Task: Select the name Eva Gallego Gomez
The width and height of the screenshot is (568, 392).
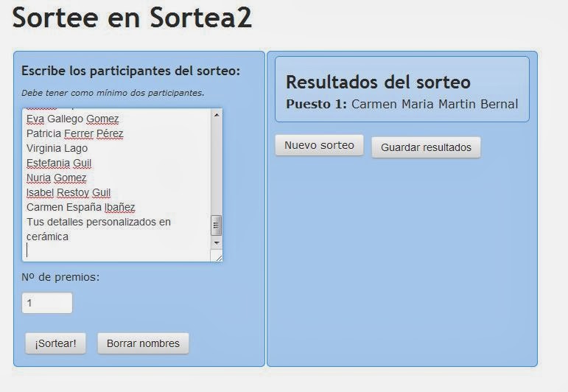Action: tap(72, 119)
